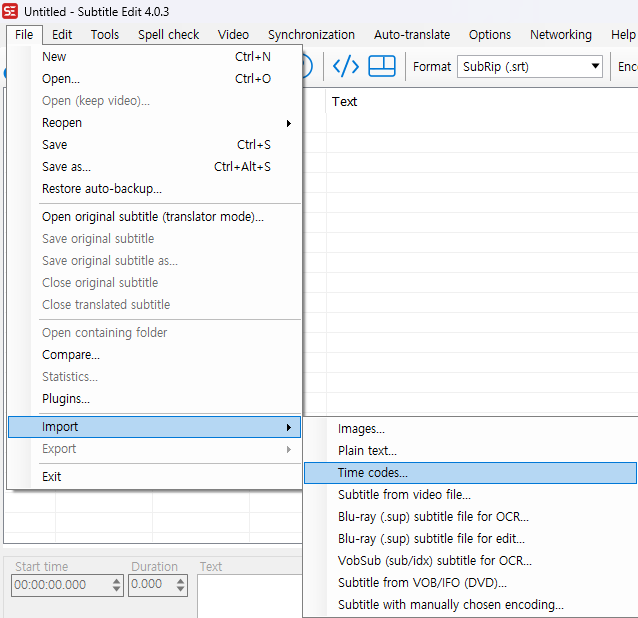Open the Format dropdown showing SubRip (.srt)
Viewport: 638px width, 618px height.
coord(531,67)
